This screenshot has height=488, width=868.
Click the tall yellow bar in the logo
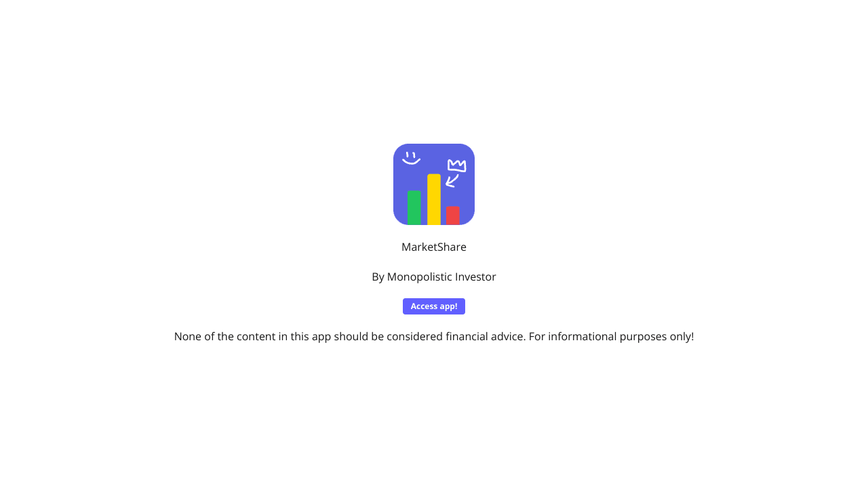click(434, 199)
